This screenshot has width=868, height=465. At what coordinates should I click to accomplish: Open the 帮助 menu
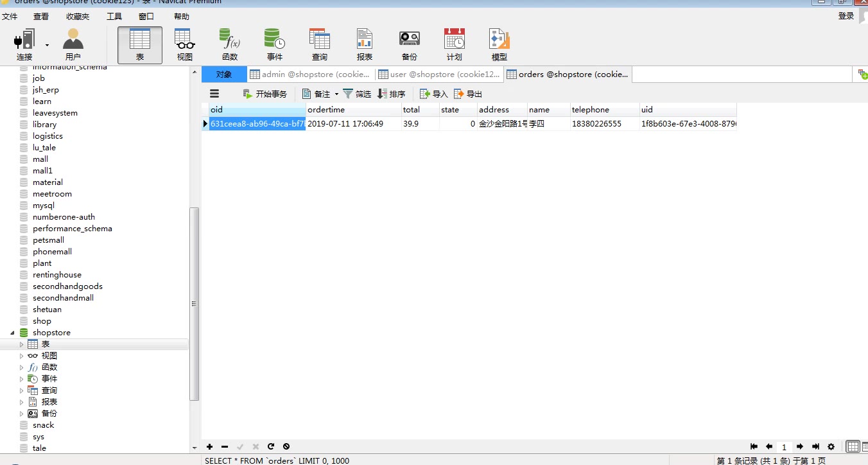(x=182, y=16)
